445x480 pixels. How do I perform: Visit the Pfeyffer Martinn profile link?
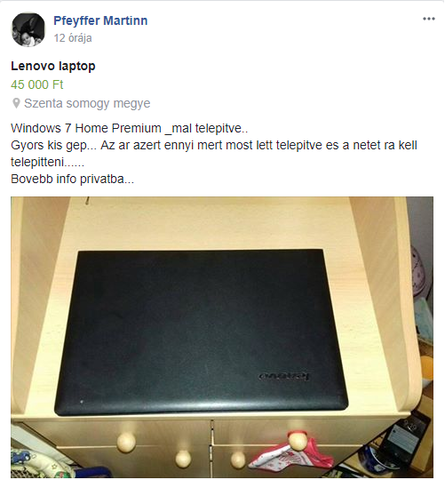pyautogui.click(x=100, y=21)
